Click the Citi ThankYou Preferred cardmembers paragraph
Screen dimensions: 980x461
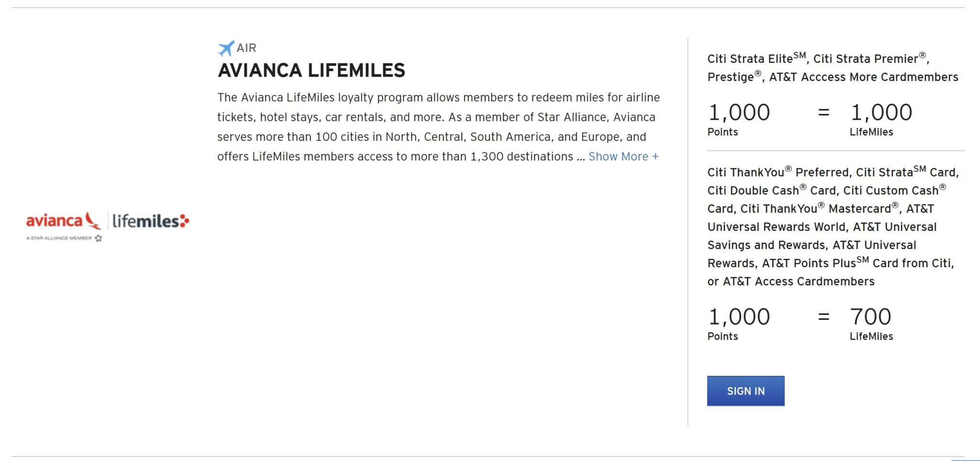pos(833,226)
